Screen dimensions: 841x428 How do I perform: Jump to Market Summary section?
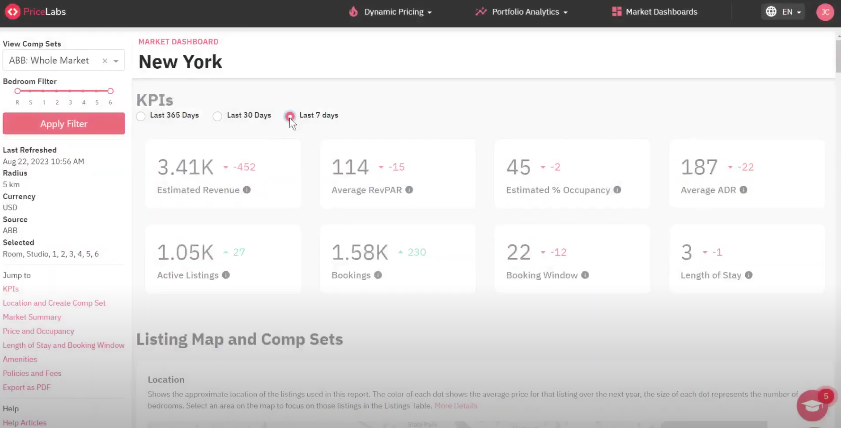click(x=32, y=317)
